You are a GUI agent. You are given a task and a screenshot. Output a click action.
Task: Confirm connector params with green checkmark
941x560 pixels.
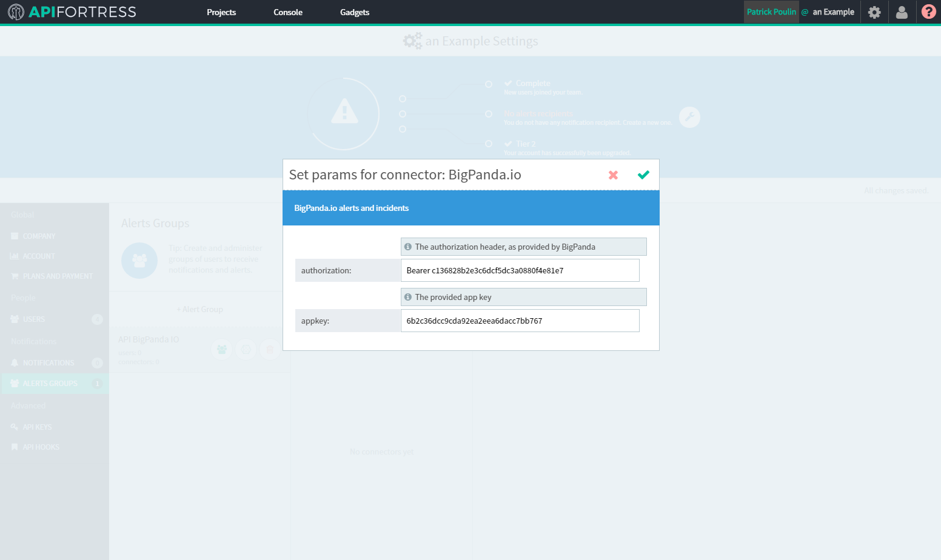643,175
